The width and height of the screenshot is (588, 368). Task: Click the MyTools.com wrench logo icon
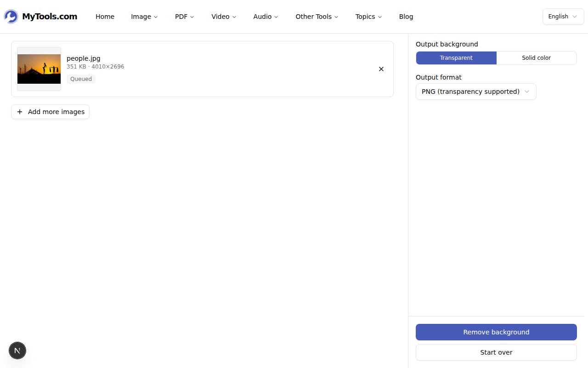pyautogui.click(x=11, y=17)
